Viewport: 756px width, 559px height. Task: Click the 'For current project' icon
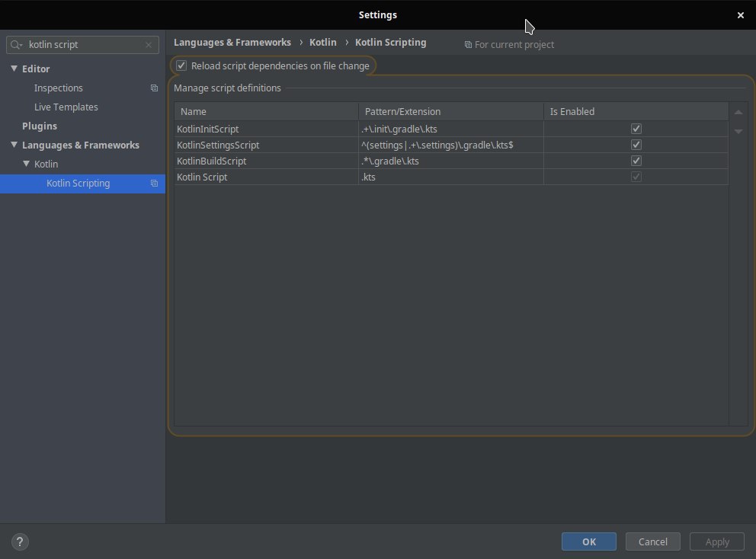[468, 45]
